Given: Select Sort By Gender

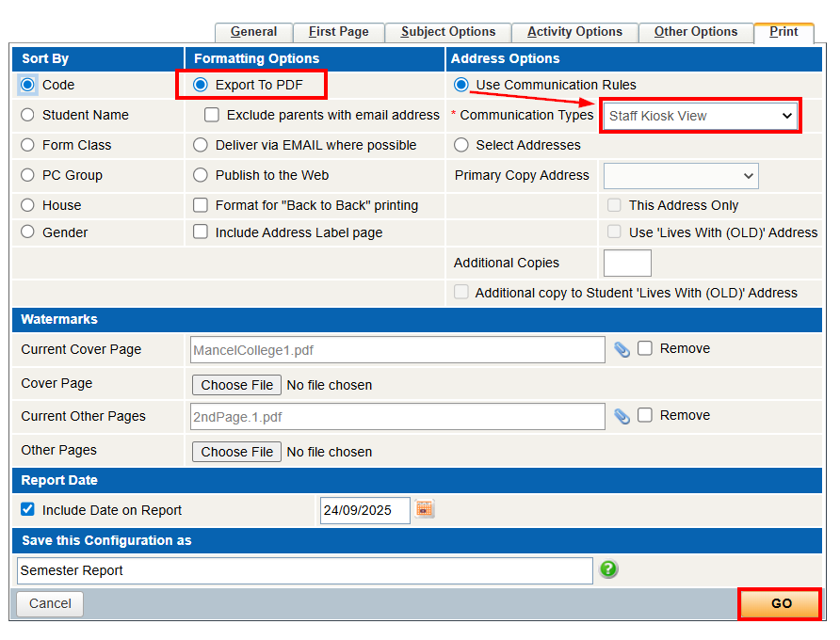Looking at the screenshot, I should pyautogui.click(x=27, y=232).
